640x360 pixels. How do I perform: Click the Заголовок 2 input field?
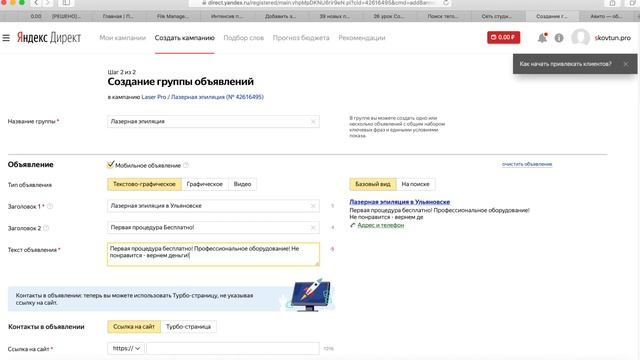click(x=213, y=228)
